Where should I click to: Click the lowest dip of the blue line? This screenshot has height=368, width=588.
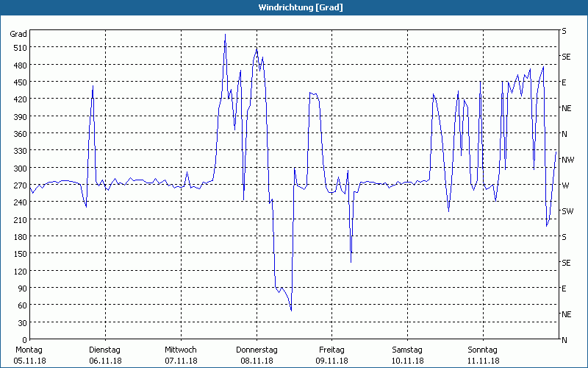291,311
